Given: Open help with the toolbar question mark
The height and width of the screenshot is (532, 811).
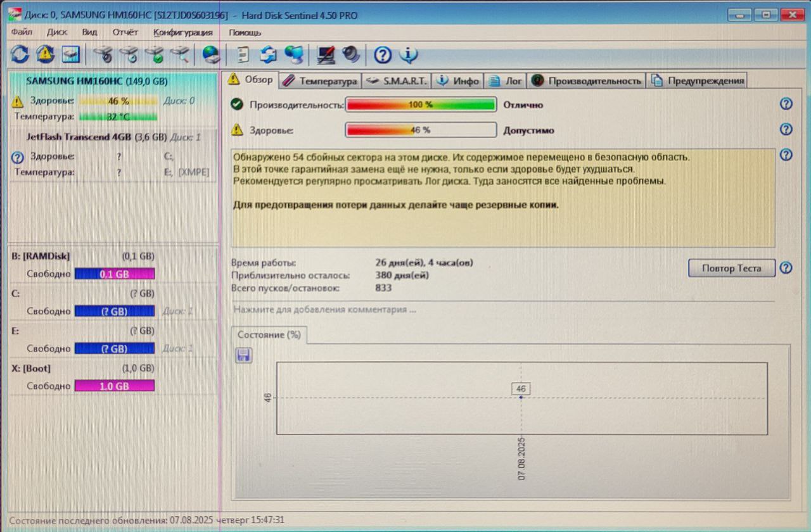Looking at the screenshot, I should tap(383, 55).
